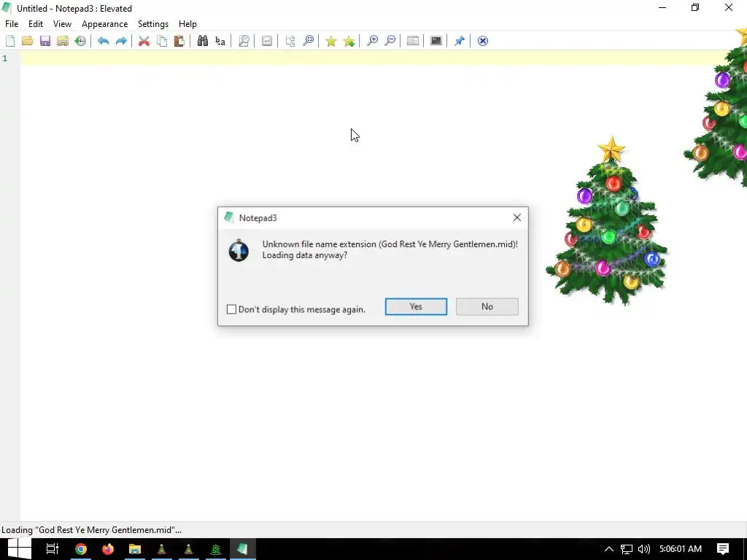The height and width of the screenshot is (560, 747).
Task: Click the magnifier-on-page toolbar icon
Action: click(244, 41)
